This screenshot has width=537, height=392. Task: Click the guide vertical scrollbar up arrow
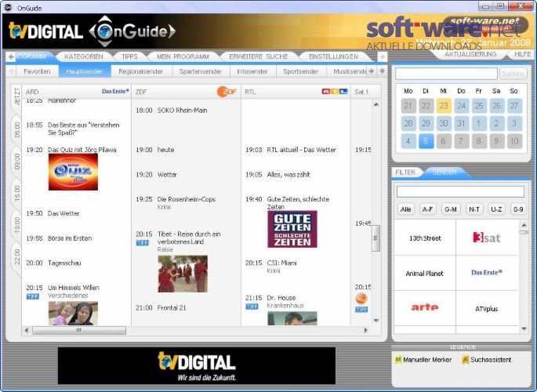(376, 104)
